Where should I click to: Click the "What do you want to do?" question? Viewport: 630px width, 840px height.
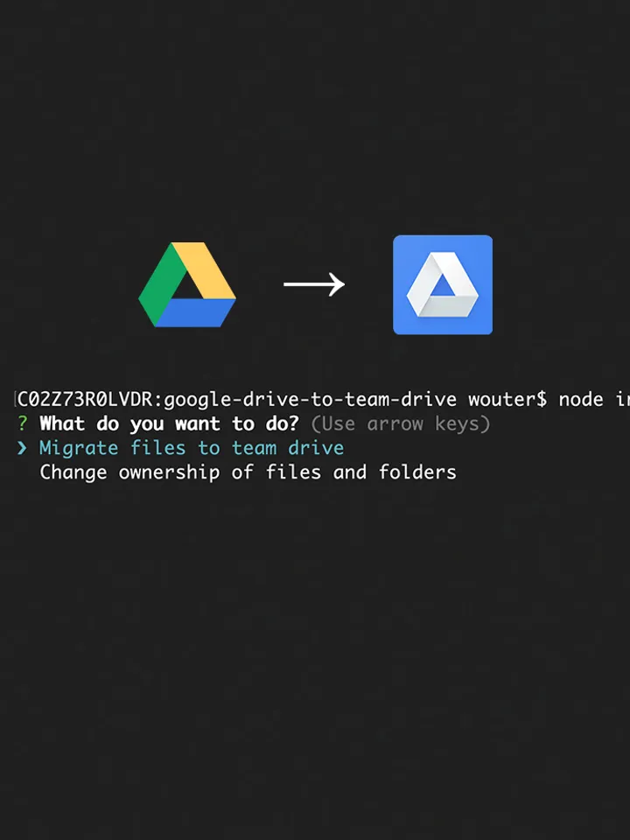click(x=169, y=423)
